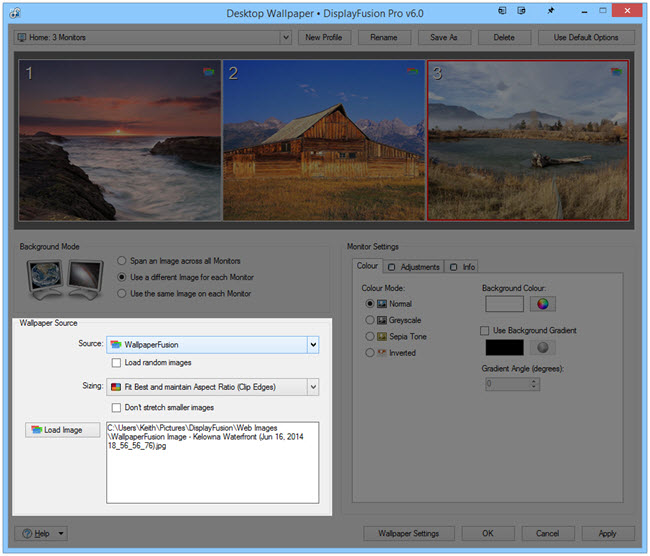Adjust the Gradient Angle spinner arrows
Screen dimensions: 650x556
(534, 384)
